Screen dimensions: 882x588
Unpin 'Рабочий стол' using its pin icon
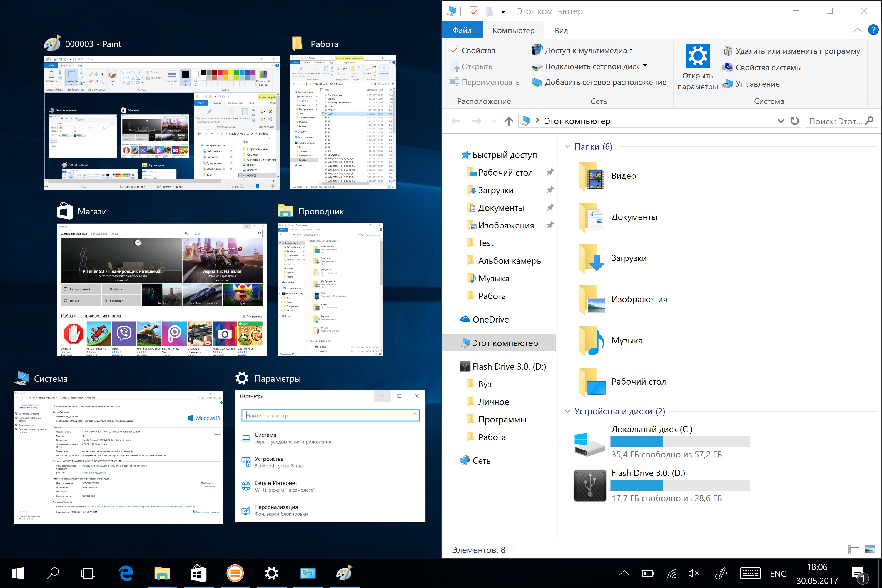[x=550, y=173]
